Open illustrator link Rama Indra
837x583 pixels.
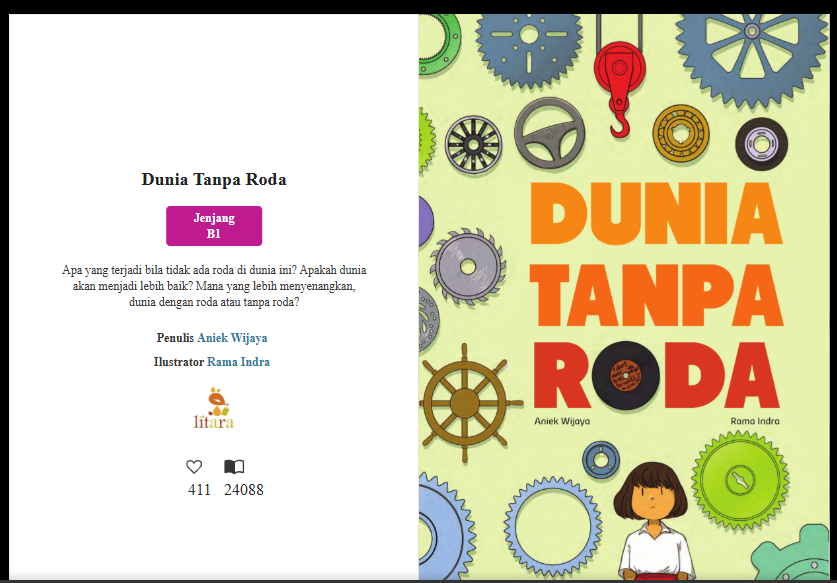[238, 362]
